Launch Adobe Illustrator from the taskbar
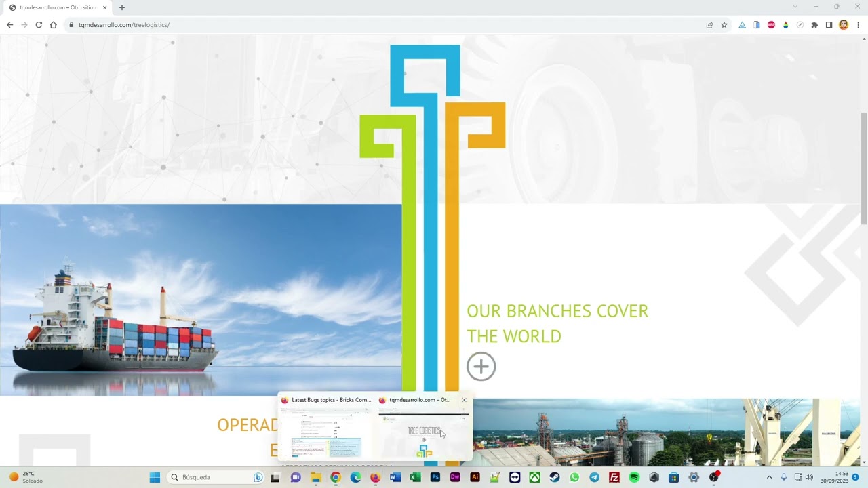 [475, 477]
